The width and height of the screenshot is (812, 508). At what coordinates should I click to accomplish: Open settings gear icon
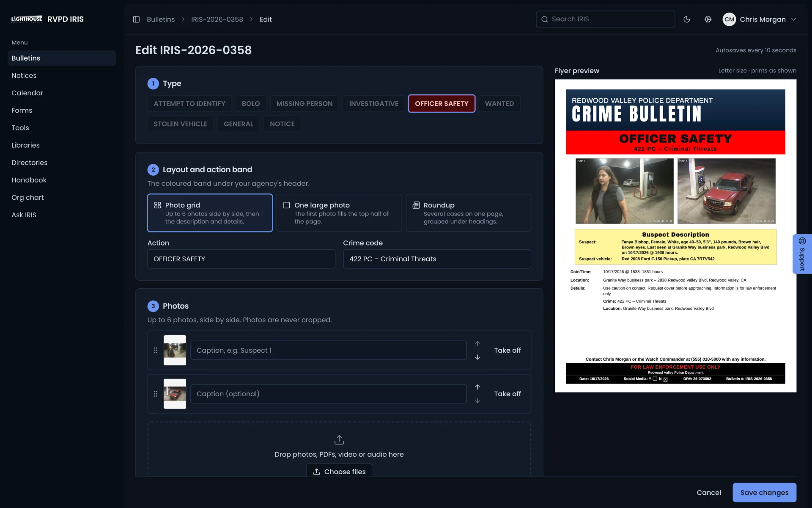pyautogui.click(x=708, y=19)
